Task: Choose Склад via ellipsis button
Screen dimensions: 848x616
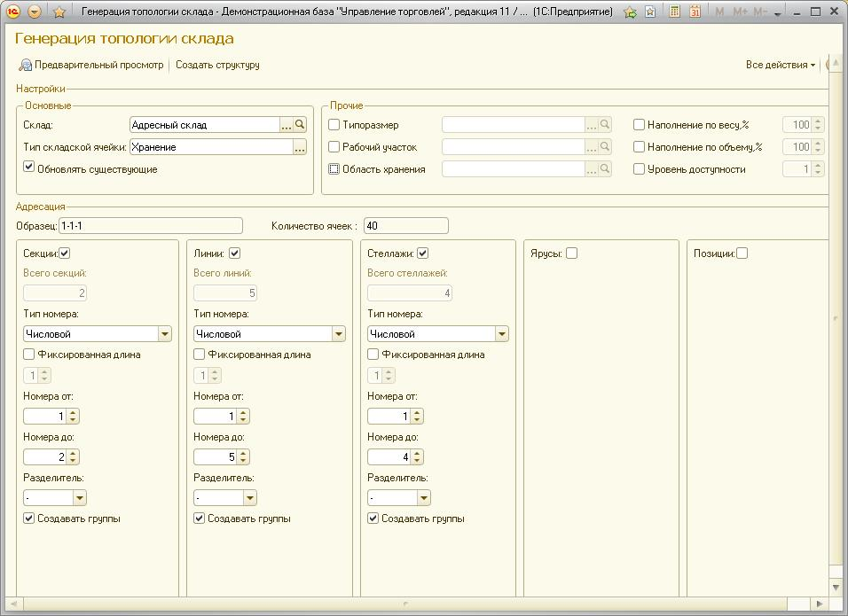Action: [287, 125]
